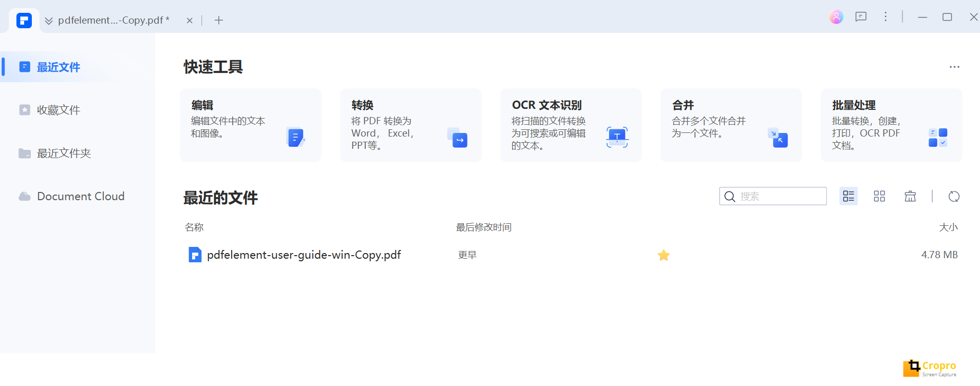Click the PDFelement home logo icon

[x=24, y=21]
